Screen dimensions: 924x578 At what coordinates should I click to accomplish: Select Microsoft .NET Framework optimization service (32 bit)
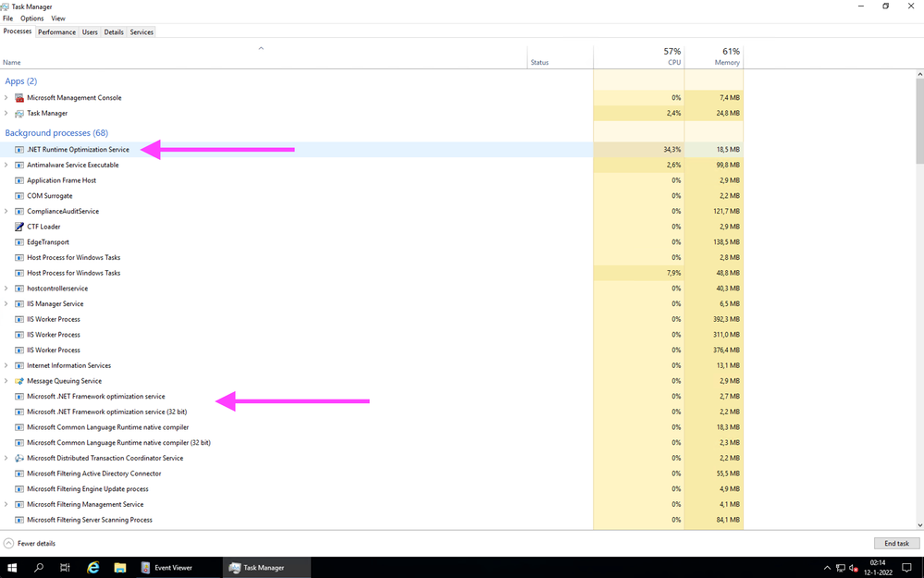[x=371, y=412]
